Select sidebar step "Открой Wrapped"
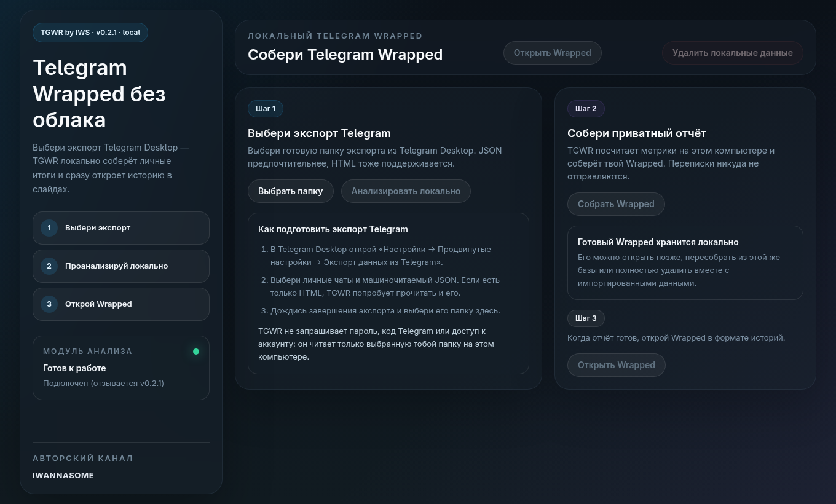 click(121, 304)
